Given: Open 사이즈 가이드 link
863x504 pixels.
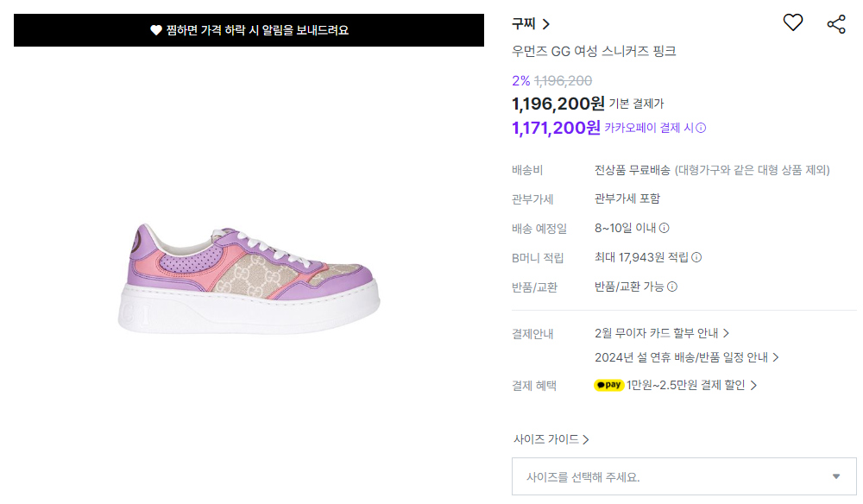Looking at the screenshot, I should coord(551,439).
